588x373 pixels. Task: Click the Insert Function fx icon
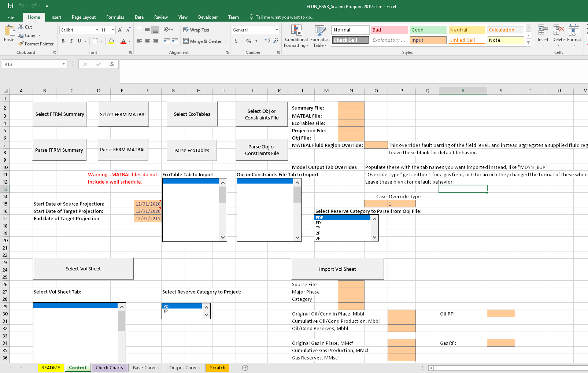[112, 64]
